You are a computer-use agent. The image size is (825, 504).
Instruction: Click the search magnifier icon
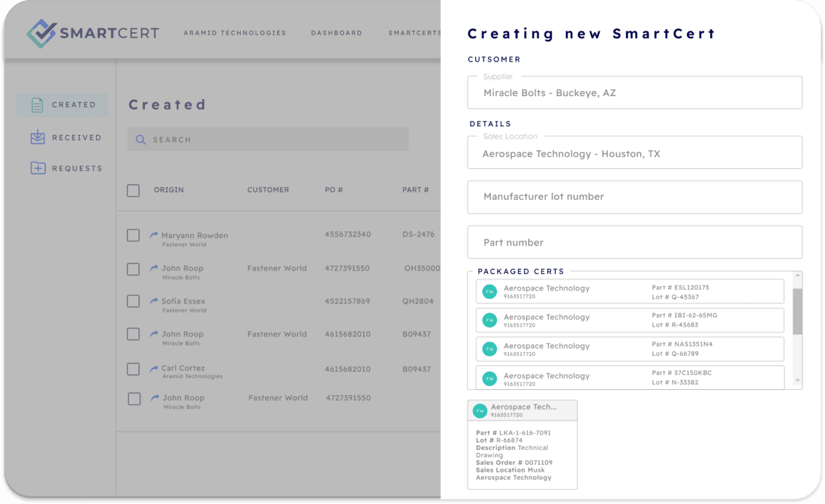click(x=141, y=139)
